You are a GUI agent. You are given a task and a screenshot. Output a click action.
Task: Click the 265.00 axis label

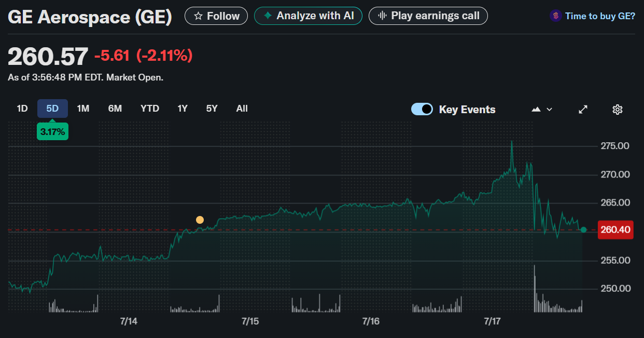coord(615,203)
